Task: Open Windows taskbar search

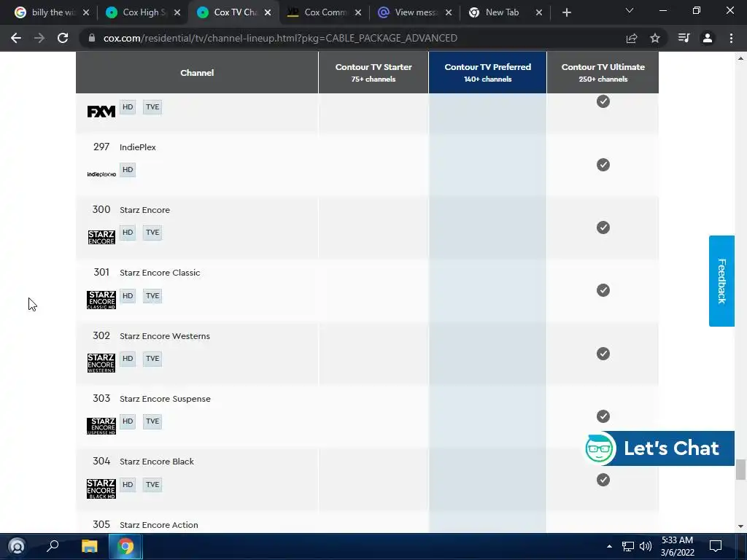Action: [53, 546]
